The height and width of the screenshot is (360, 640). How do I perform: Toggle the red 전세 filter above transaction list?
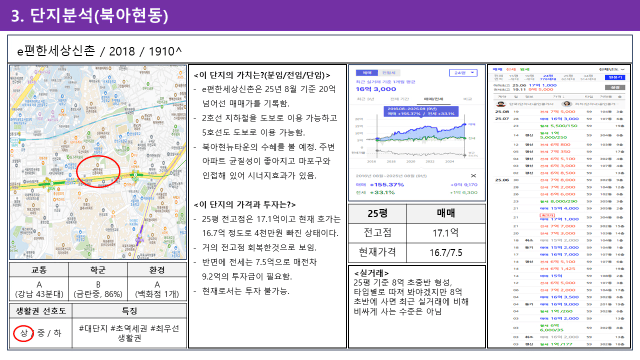[x=511, y=69]
